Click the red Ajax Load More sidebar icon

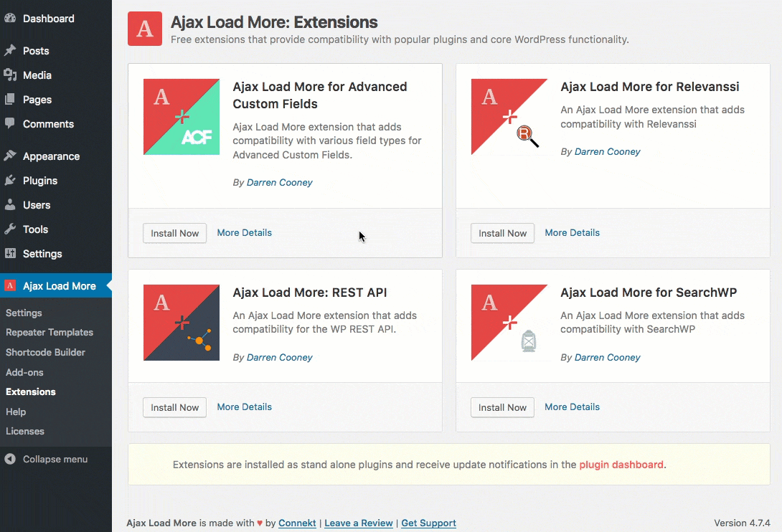(x=10, y=285)
